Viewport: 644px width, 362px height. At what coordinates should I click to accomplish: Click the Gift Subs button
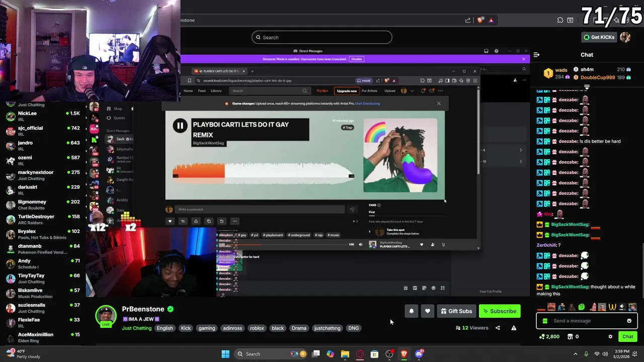pos(456,311)
